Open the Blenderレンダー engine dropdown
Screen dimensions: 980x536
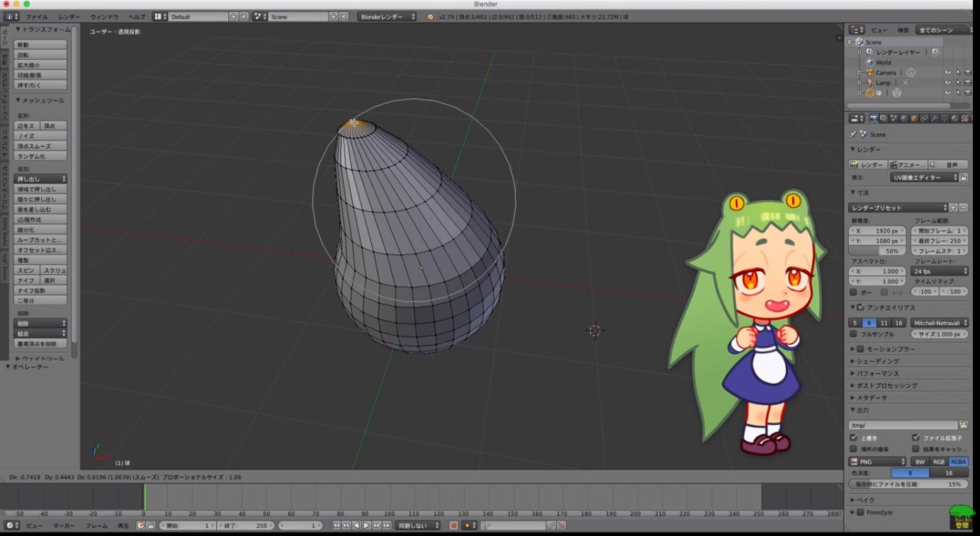click(387, 16)
